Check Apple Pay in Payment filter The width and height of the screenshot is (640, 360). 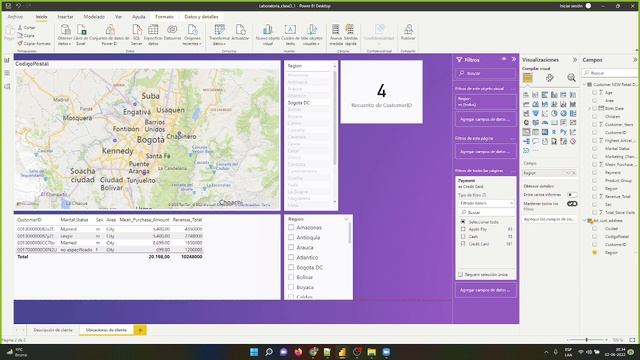463,229
